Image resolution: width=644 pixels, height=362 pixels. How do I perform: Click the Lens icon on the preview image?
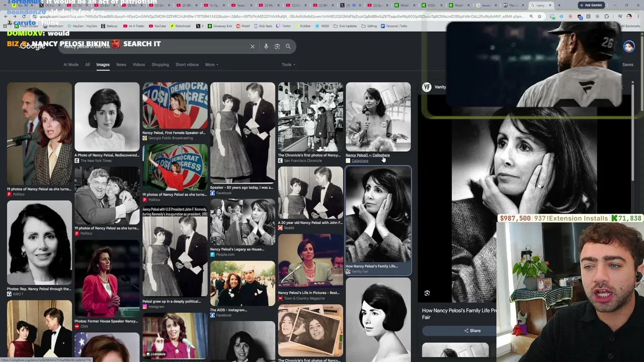click(427, 293)
